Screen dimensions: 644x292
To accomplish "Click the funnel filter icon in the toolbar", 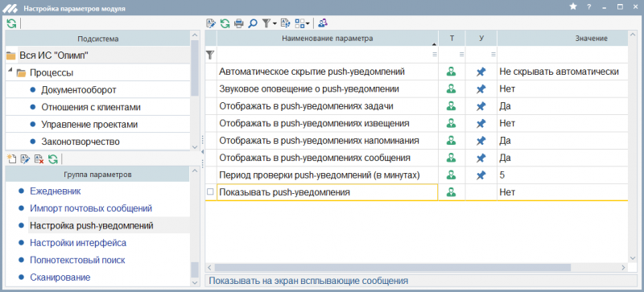I will [x=266, y=23].
